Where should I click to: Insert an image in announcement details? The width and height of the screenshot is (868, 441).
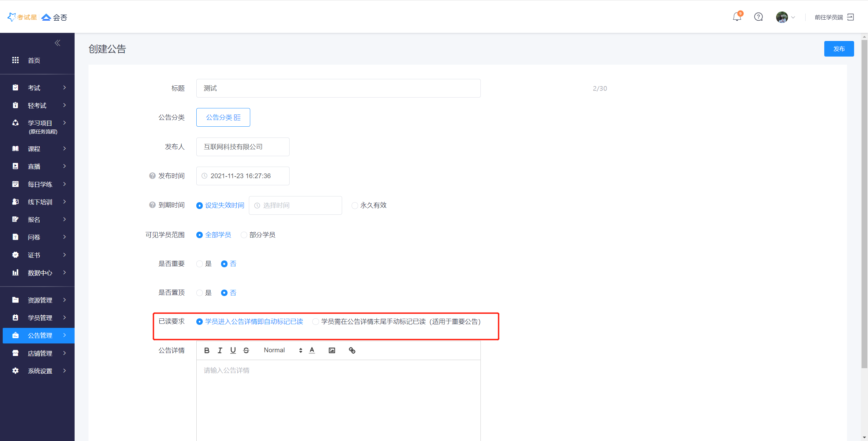(332, 350)
